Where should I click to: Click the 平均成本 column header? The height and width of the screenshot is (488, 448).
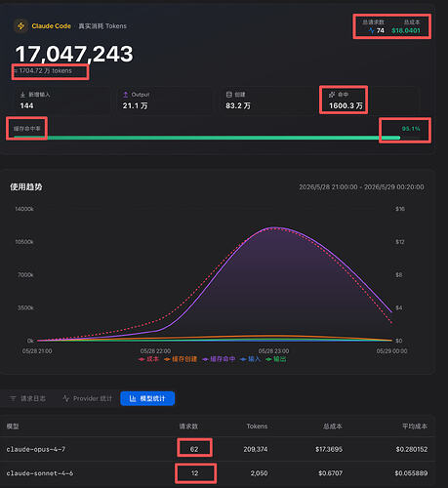click(x=415, y=427)
